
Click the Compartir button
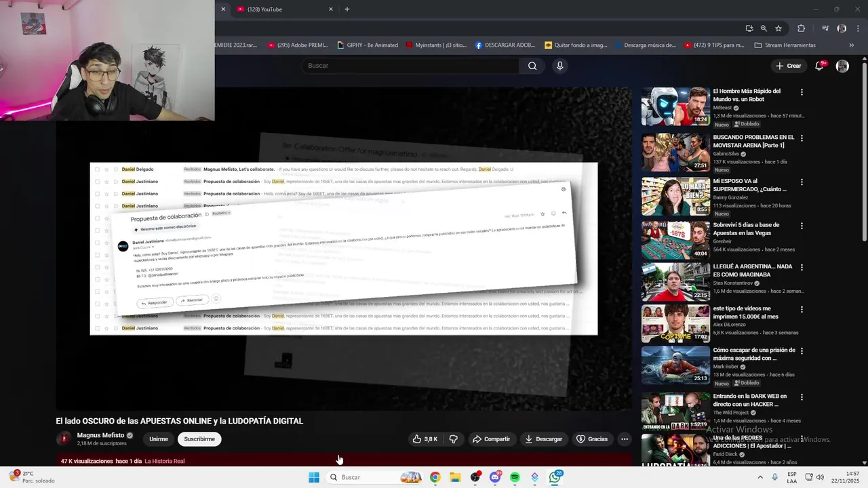tap(491, 439)
